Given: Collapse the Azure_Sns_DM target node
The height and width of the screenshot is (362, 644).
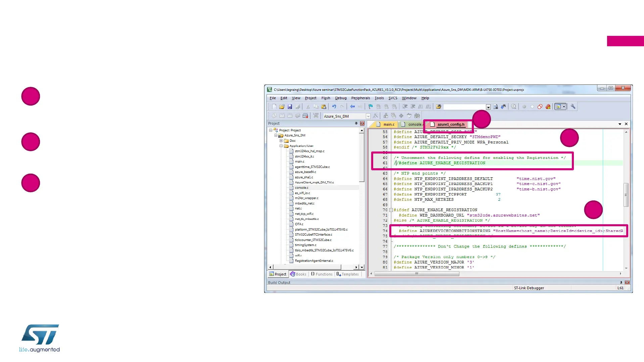Looking at the screenshot, I should tap(276, 135).
